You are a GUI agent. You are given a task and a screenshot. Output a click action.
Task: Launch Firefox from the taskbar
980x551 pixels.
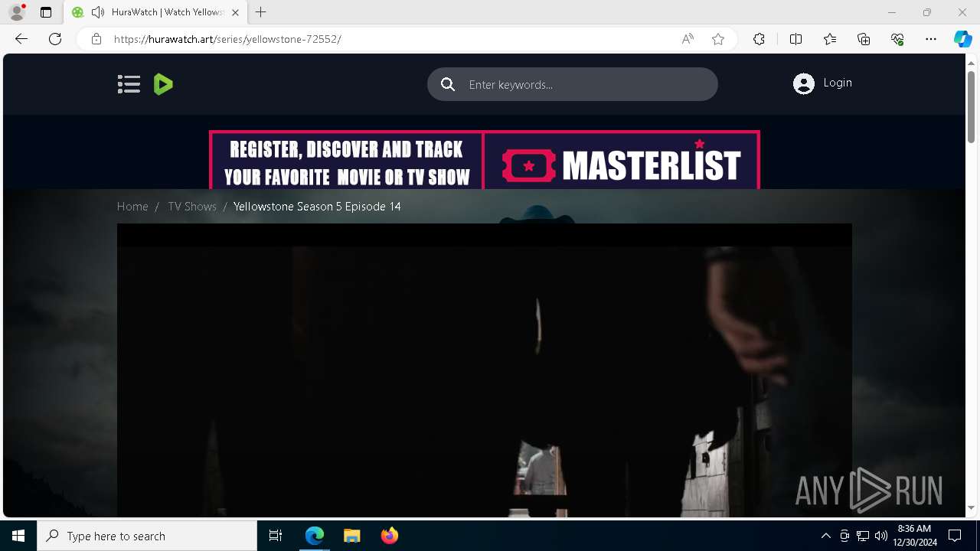389,536
